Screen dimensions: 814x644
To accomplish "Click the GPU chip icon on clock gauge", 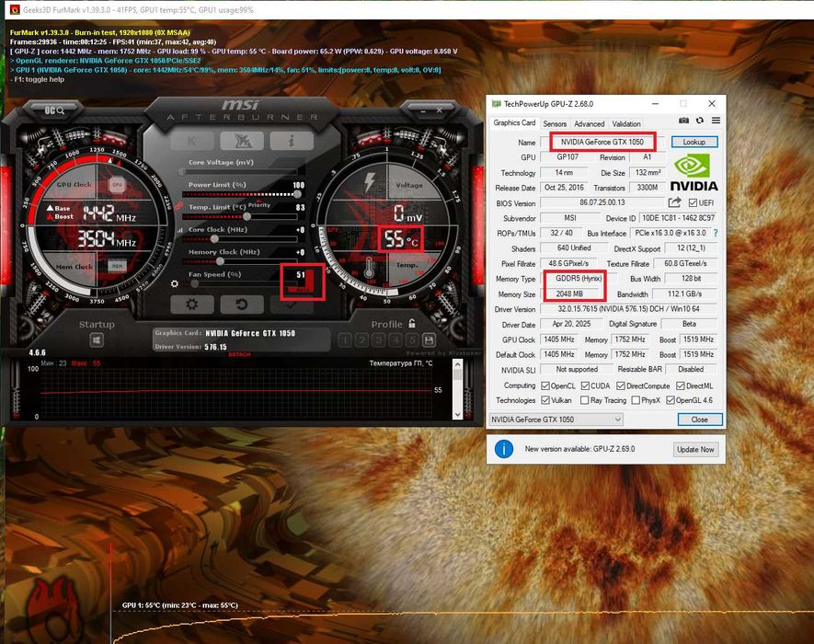I will coord(118,184).
